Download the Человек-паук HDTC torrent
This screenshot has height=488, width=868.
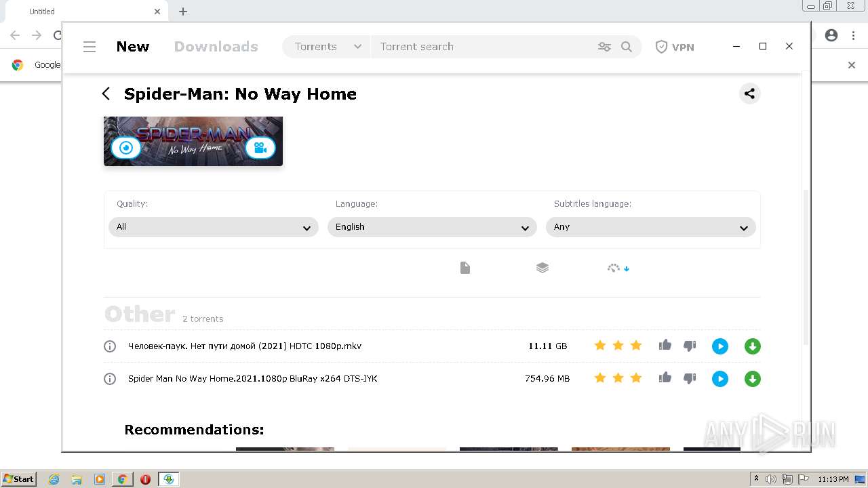click(x=753, y=346)
